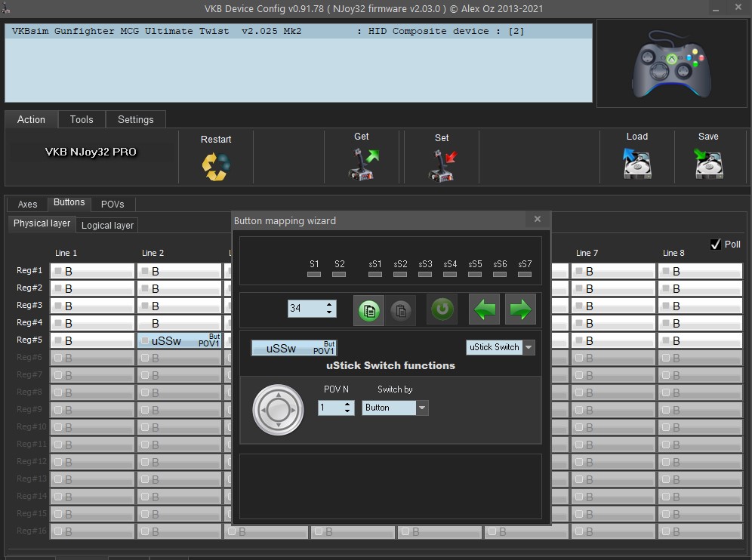Switch to the Settings tab

click(136, 119)
